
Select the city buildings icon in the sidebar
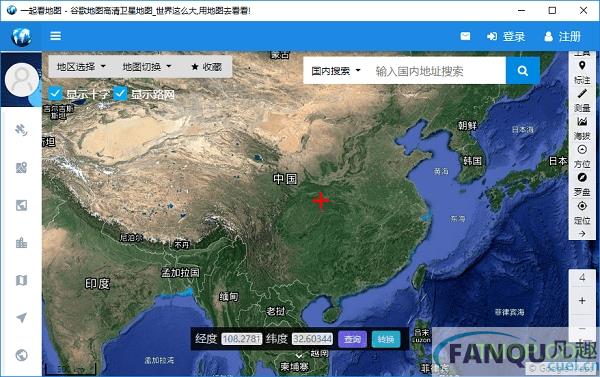[x=21, y=243]
